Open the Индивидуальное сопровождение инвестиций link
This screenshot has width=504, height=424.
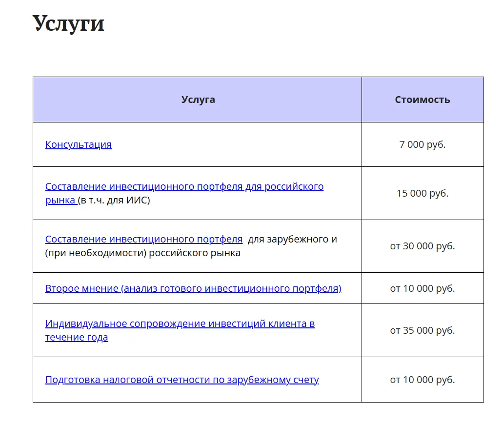click(x=180, y=323)
